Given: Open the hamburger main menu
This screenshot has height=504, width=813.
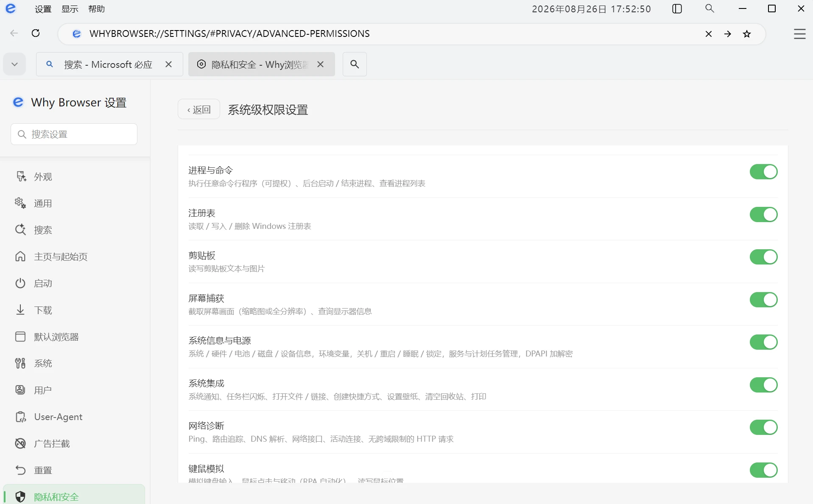Looking at the screenshot, I should pos(799,34).
